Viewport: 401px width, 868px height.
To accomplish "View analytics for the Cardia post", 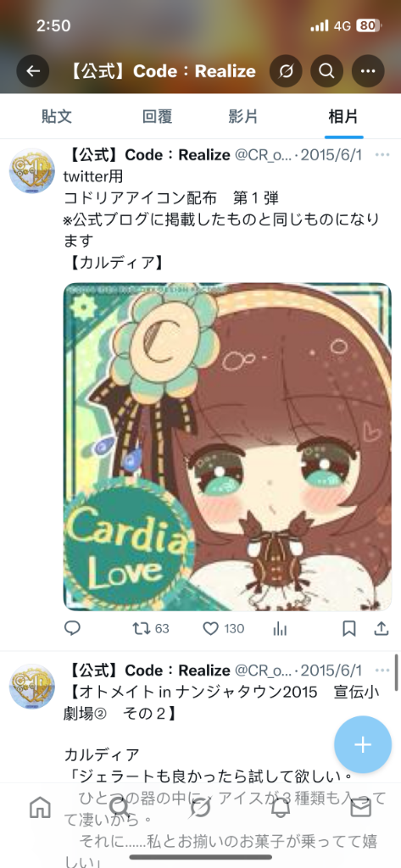I will (x=281, y=629).
